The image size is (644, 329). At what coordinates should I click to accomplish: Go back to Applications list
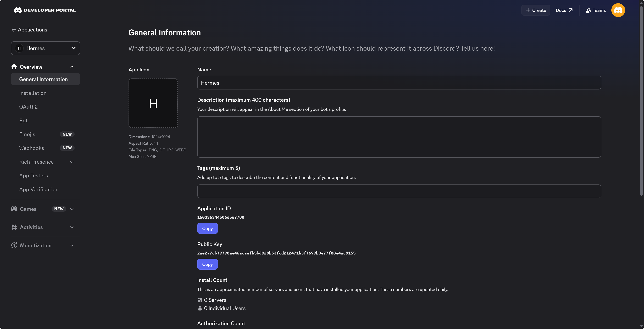29,30
